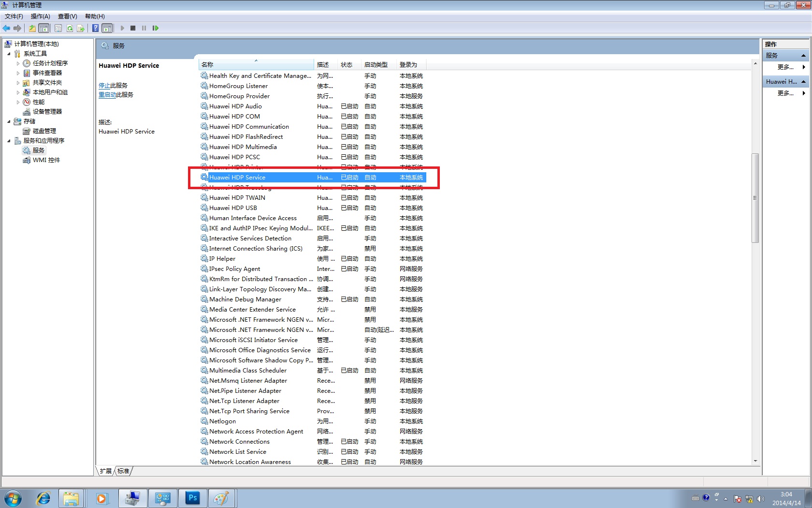Click the Forward arrow toolbar icon

pos(17,28)
